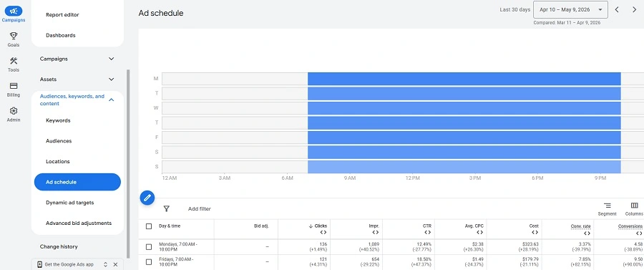
Task: Click the 12.49% CTR value
Action: tap(424, 244)
